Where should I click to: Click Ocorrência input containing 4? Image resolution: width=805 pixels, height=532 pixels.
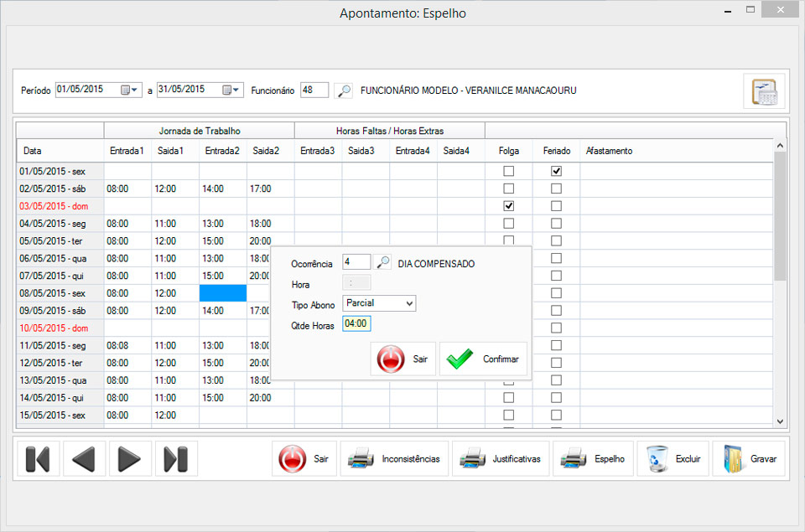356,262
